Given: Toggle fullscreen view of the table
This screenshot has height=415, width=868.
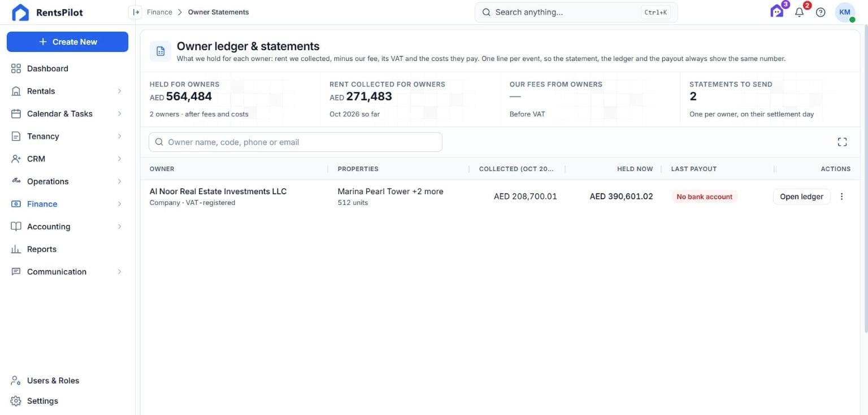Looking at the screenshot, I should (842, 142).
